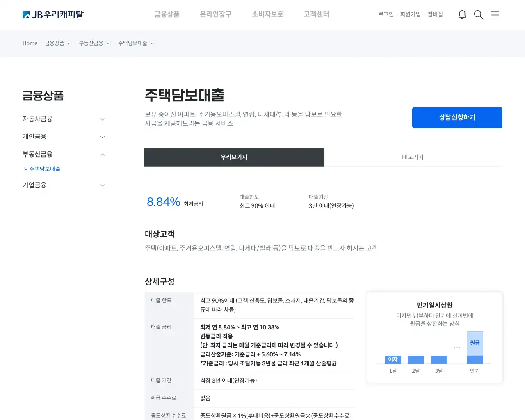
Task: Click the 없음 fee cell
Action: coord(205,398)
